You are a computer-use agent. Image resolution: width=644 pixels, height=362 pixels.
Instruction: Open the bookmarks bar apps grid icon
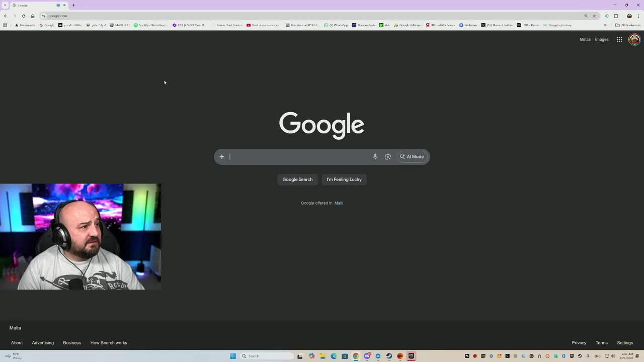coord(5,25)
